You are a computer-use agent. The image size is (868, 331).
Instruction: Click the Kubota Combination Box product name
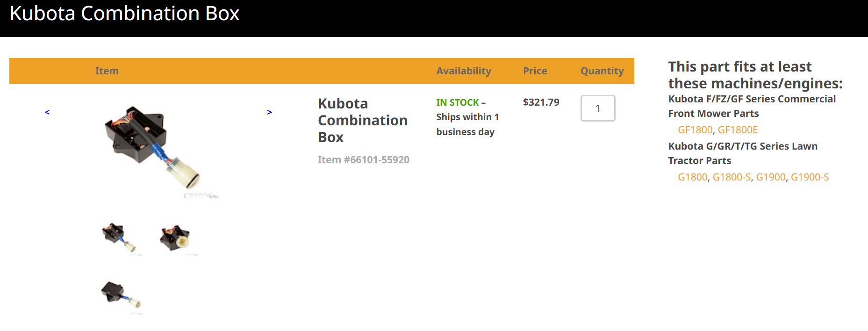point(362,120)
